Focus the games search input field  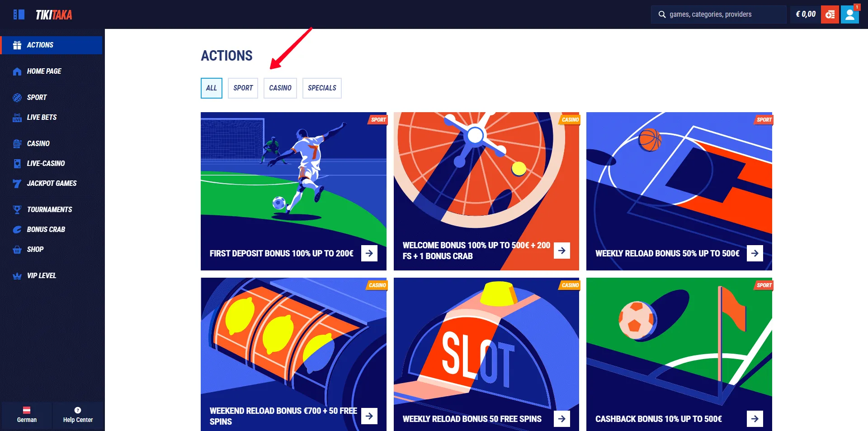719,14
